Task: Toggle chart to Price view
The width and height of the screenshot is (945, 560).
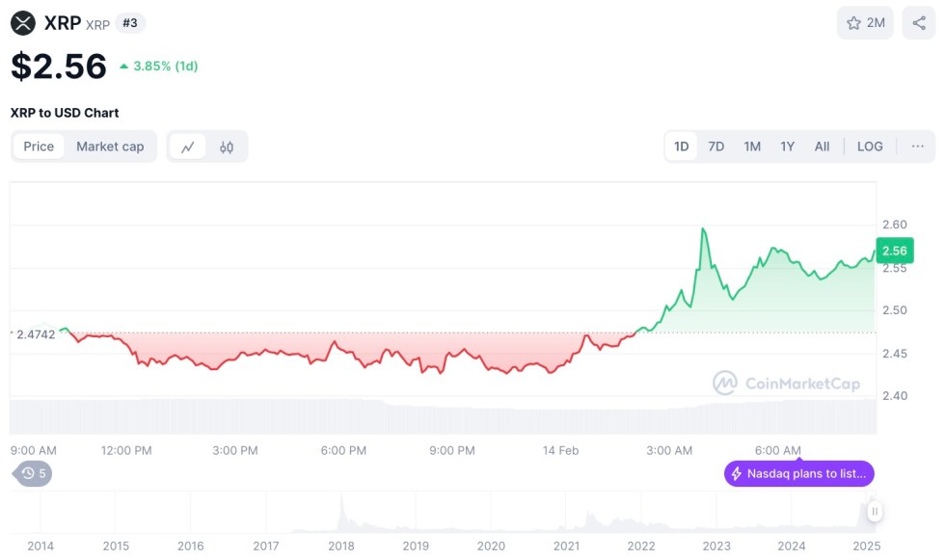Action: click(39, 147)
